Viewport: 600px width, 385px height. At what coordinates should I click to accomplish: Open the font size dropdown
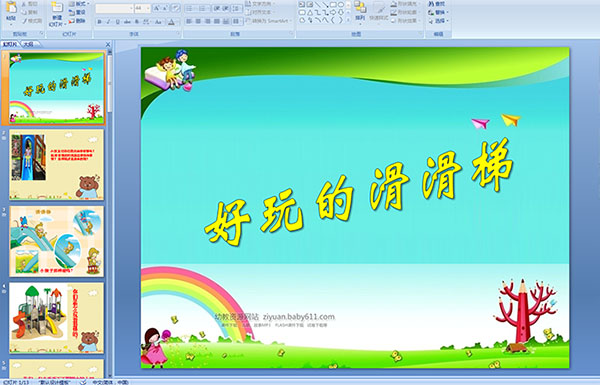pyautogui.click(x=148, y=8)
